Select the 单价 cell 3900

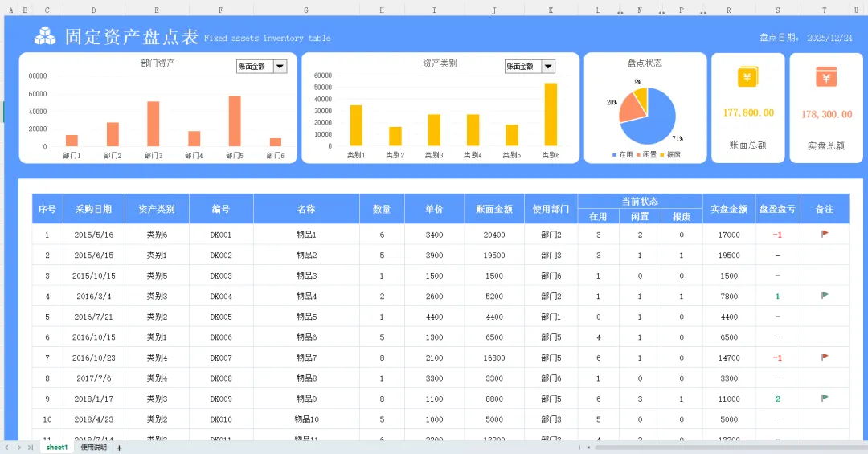434,256
